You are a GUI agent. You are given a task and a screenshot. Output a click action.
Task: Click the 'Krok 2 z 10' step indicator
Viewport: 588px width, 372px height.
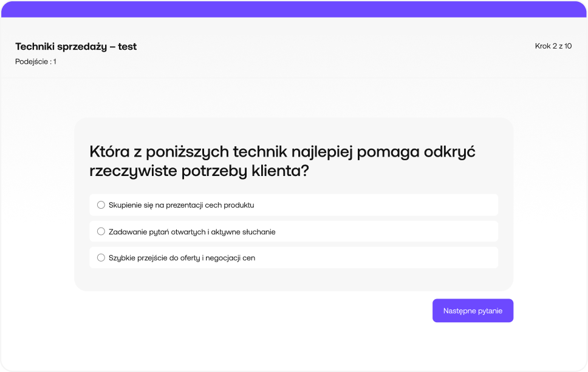click(553, 46)
